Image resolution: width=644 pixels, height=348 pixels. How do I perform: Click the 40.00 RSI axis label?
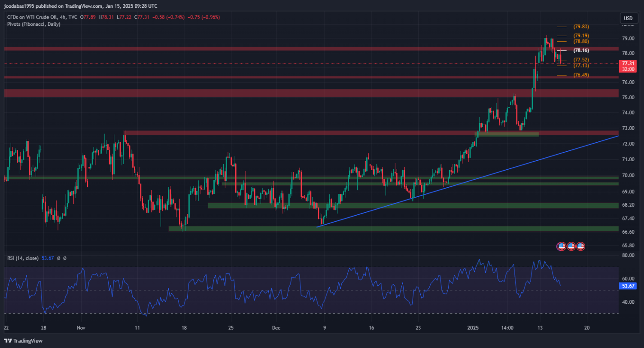click(628, 302)
